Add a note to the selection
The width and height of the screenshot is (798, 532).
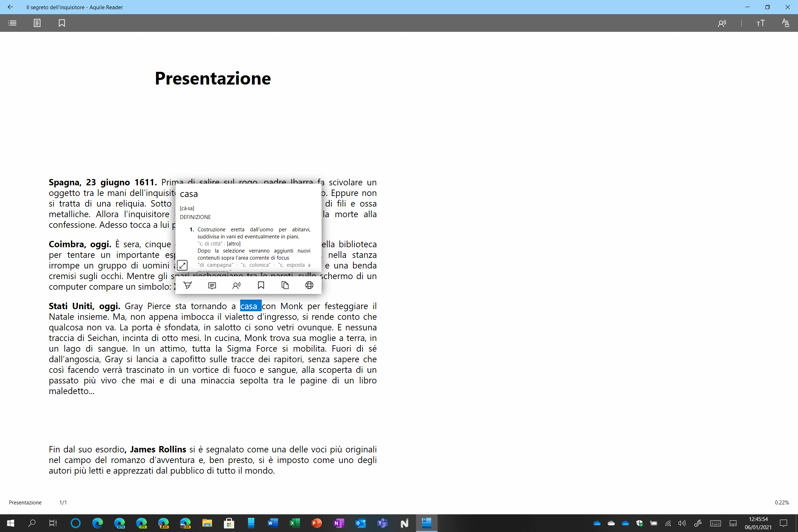(212, 285)
